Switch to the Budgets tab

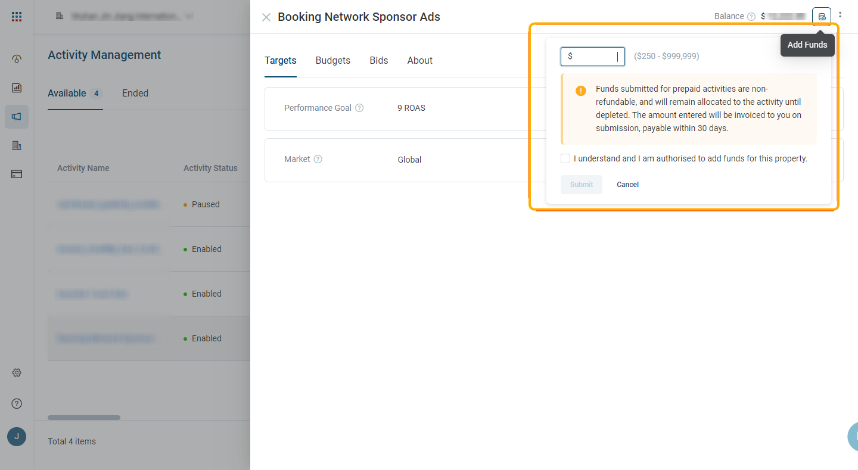(333, 61)
